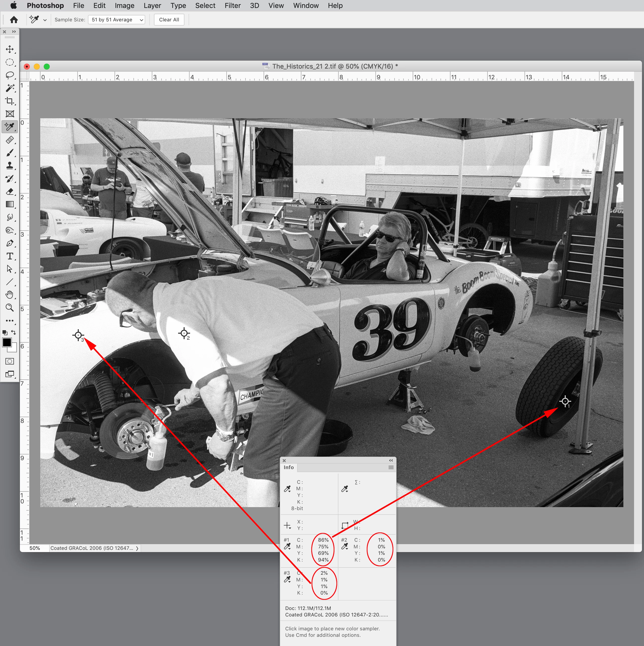644x646 pixels.
Task: Open the Info panel options menu
Action: coord(391,467)
